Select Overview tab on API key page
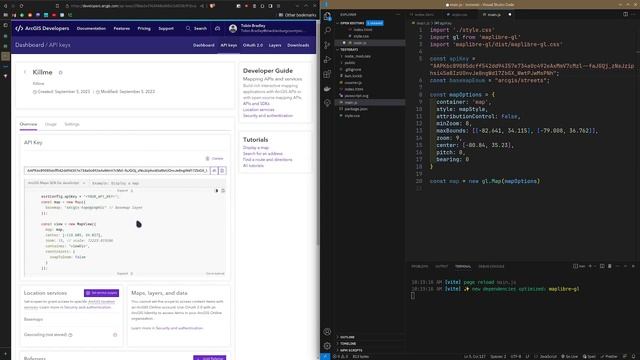This screenshot has width=640, height=360. click(28, 124)
